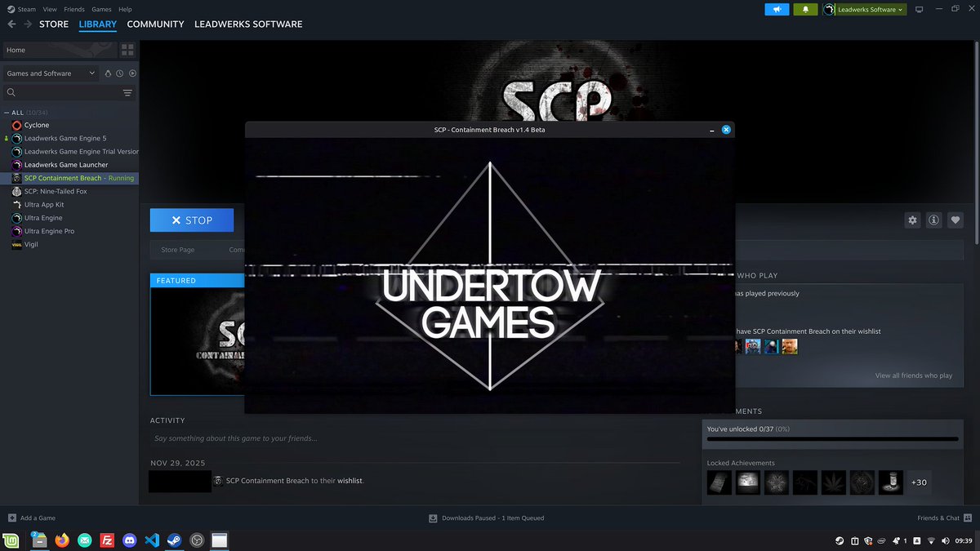Open library grid view icon
980x551 pixels.
pos(127,49)
